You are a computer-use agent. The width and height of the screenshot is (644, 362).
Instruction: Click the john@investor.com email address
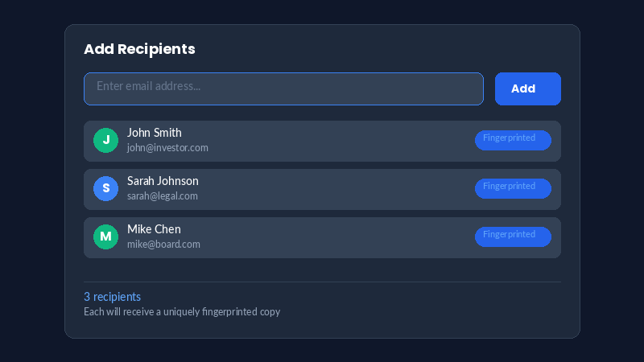[167, 148]
